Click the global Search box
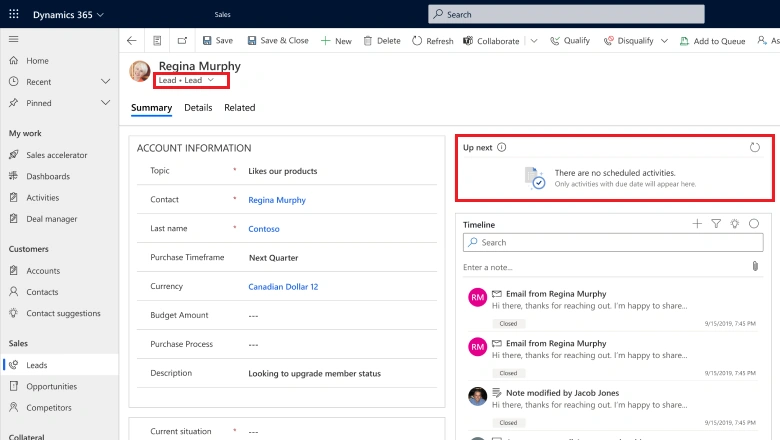The width and height of the screenshot is (780, 440). pos(566,14)
